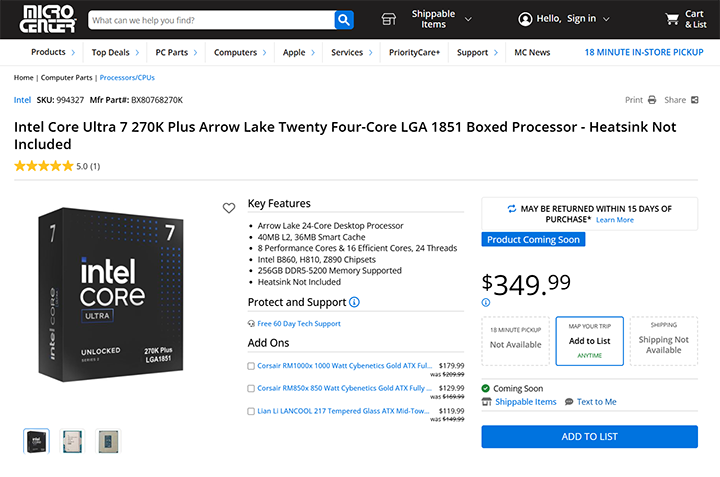Go to MC News
The width and height of the screenshot is (720, 477).
532,52
